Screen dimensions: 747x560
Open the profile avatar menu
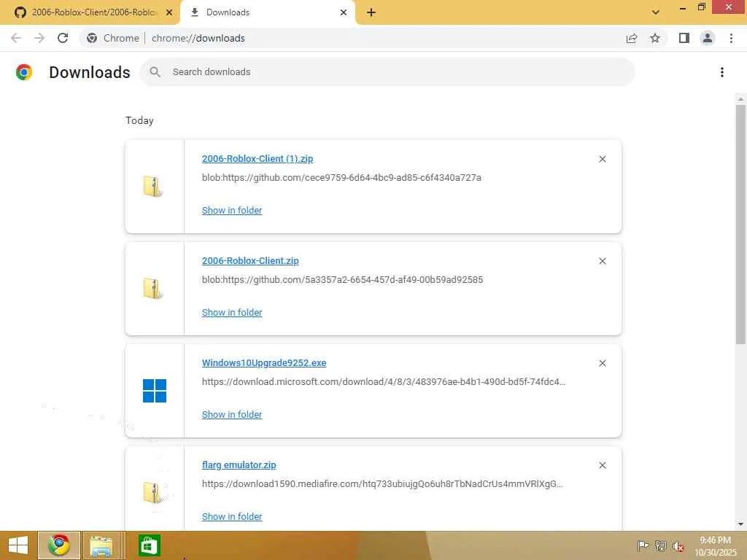708,38
